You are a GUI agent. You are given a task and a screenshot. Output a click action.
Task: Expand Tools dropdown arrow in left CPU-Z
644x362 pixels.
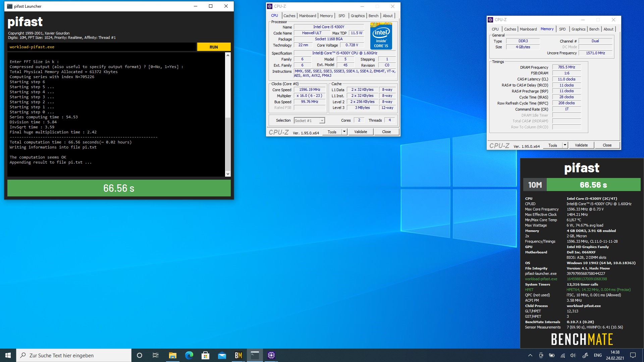pyautogui.click(x=344, y=132)
